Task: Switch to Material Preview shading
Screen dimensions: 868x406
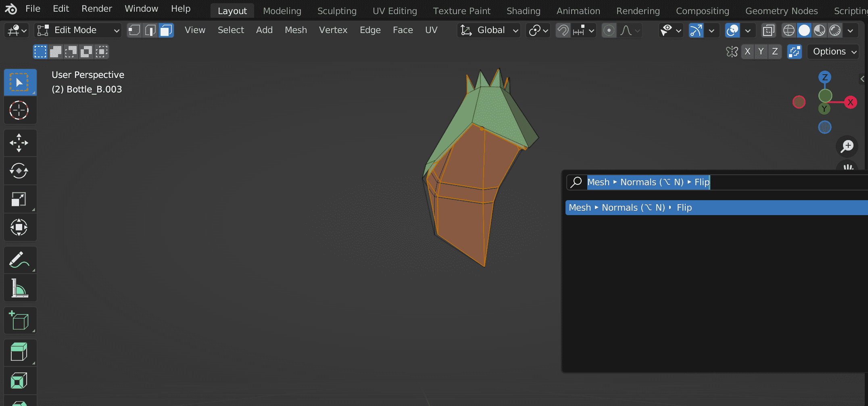Action: click(820, 30)
